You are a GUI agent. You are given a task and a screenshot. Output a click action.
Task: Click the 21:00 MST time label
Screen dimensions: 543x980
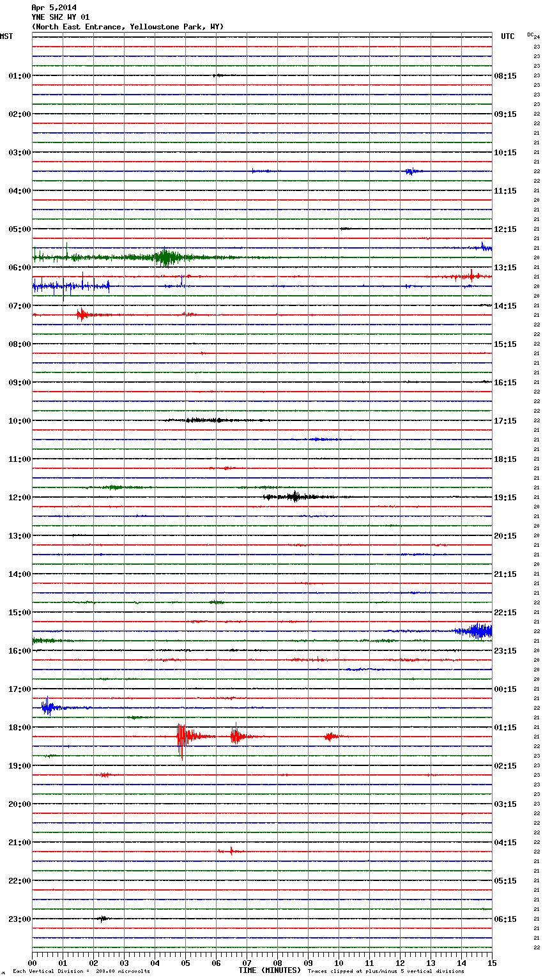click(x=20, y=843)
